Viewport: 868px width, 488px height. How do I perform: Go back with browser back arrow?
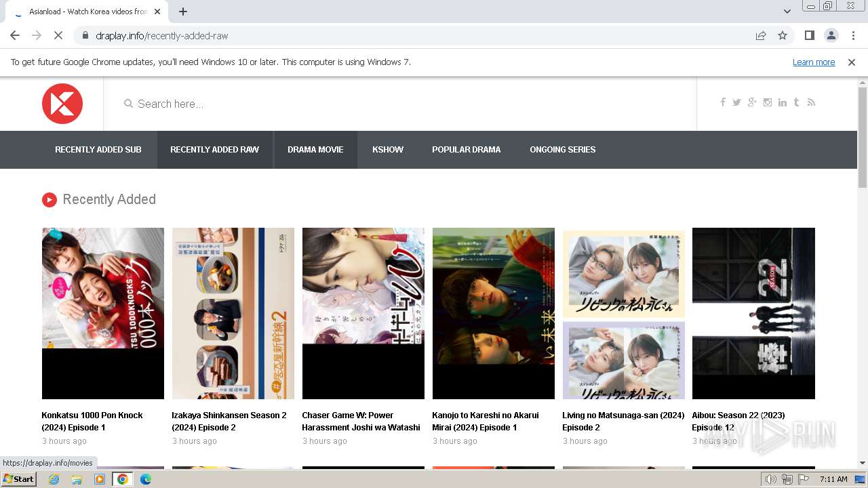(x=15, y=35)
